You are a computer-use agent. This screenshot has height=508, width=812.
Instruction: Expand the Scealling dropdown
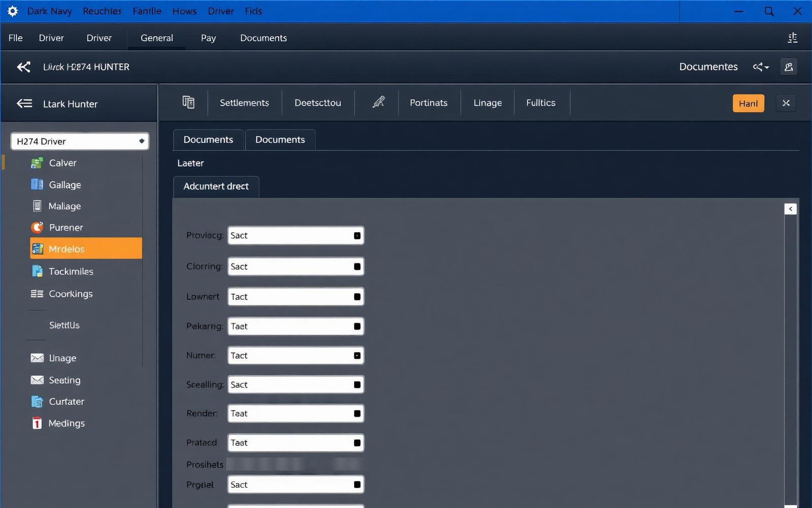[x=296, y=385]
